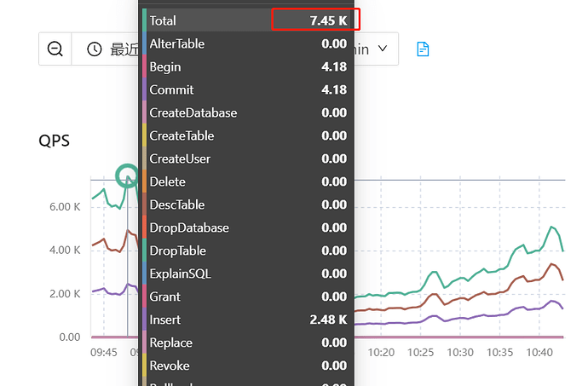The width and height of the screenshot is (588, 386).
Task: Click the QPS chart title
Action: (54, 141)
